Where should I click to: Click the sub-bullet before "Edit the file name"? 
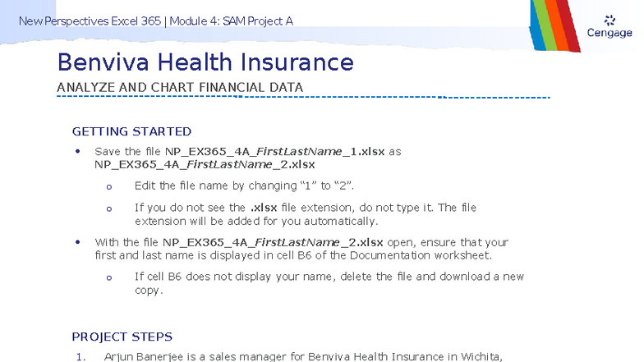(108, 186)
